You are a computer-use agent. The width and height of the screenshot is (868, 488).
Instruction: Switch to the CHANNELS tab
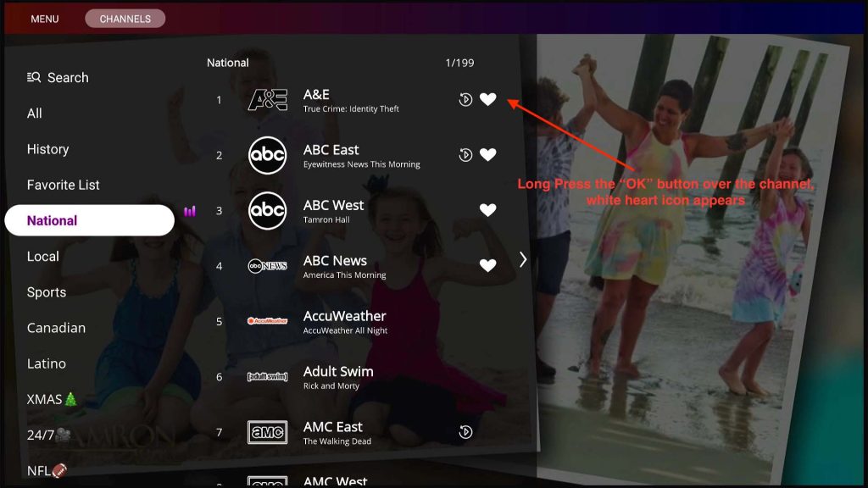point(125,18)
